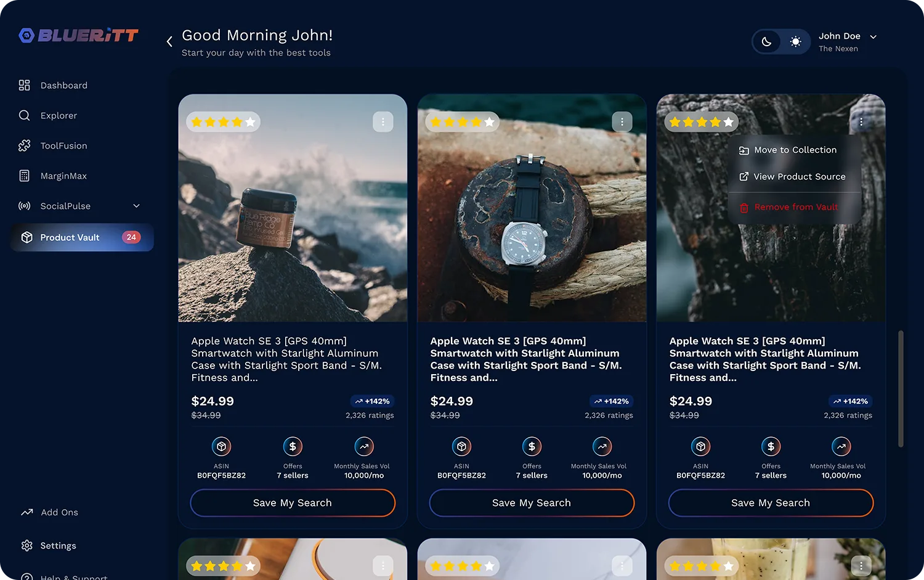Viewport: 924px width, 580px height.
Task: Click Offers dollar icon on wristwatch card
Action: (532, 446)
